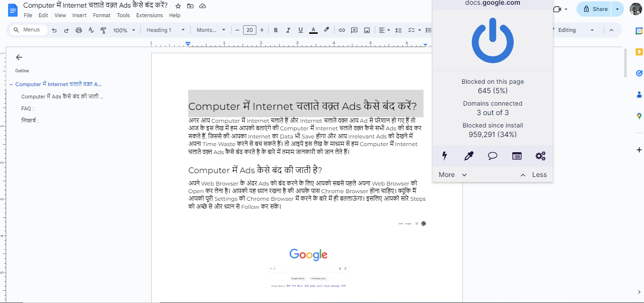Toggle underline formatting

(x=300, y=30)
